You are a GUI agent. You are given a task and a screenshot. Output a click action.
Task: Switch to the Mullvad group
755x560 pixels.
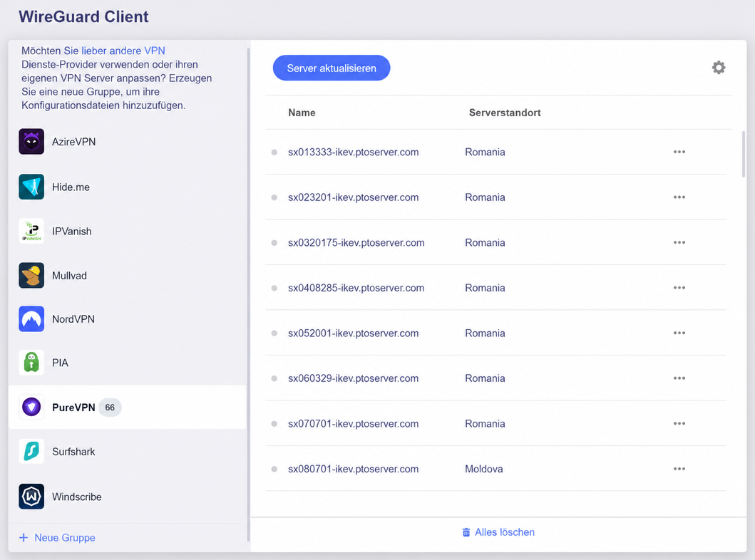[x=69, y=276]
